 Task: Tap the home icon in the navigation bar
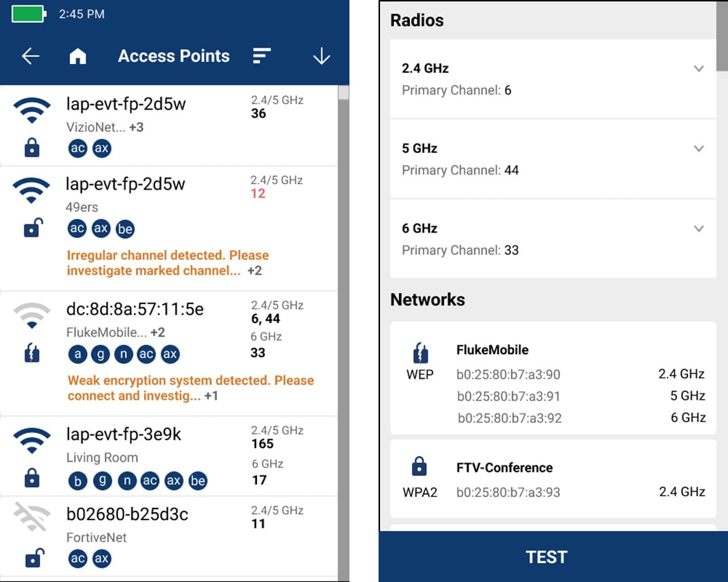point(77,56)
